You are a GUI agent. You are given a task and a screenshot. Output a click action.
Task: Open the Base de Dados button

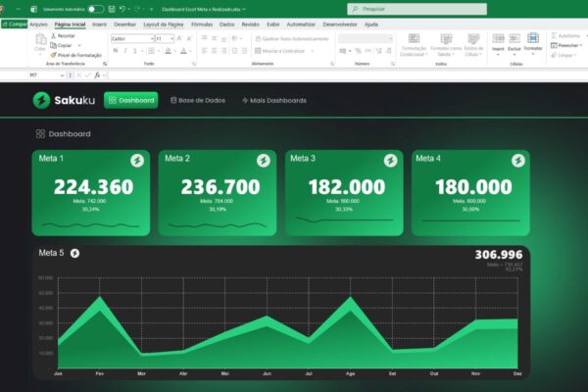tap(198, 100)
